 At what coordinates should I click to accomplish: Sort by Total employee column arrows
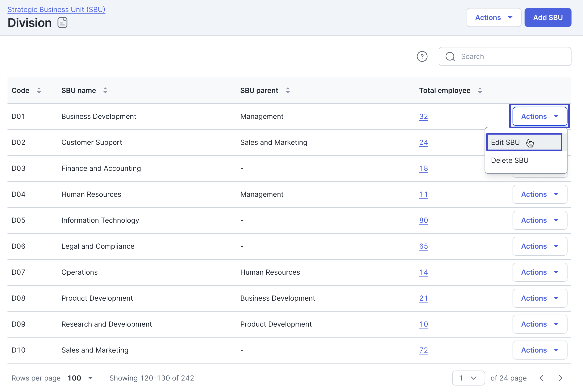point(480,90)
